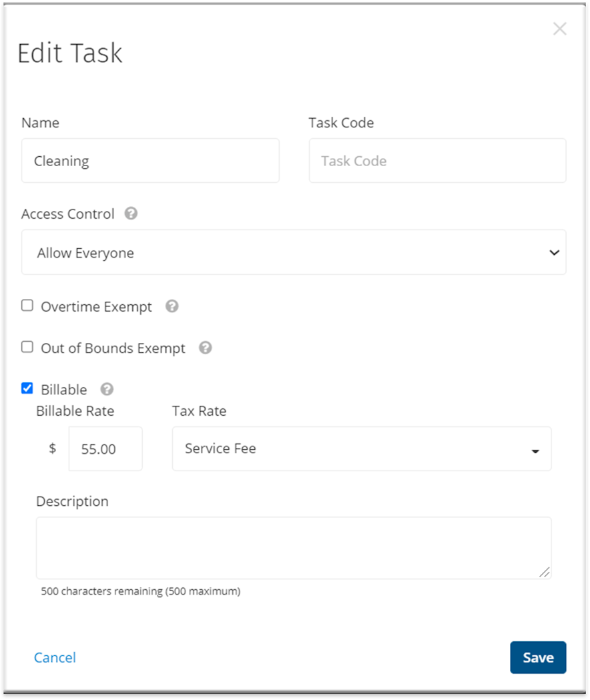This screenshot has height=700, width=590.
Task: Click the Overtime Exempt label
Action: click(97, 307)
